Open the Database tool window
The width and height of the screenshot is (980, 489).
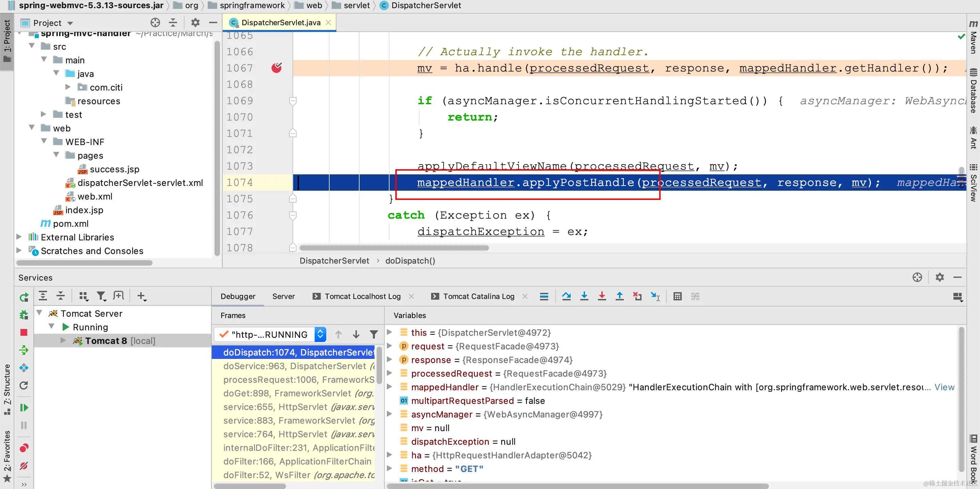point(973,91)
